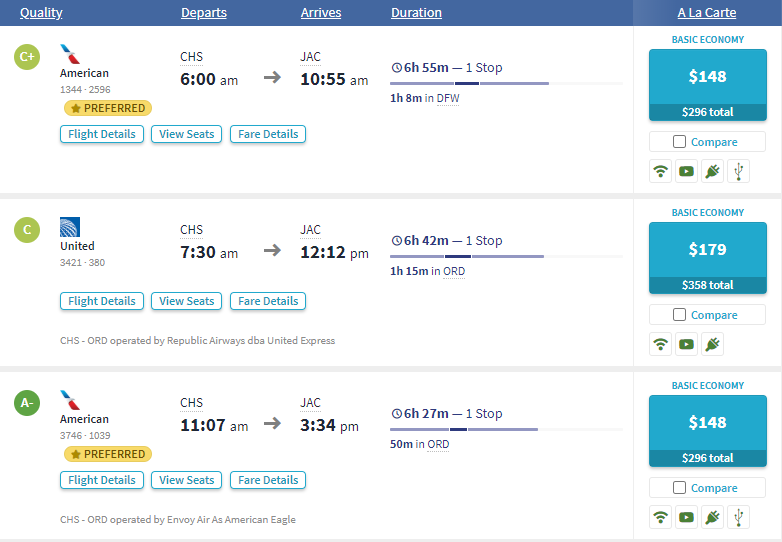Click the C+ quality grade badge
782x542 pixels.
tap(27, 57)
